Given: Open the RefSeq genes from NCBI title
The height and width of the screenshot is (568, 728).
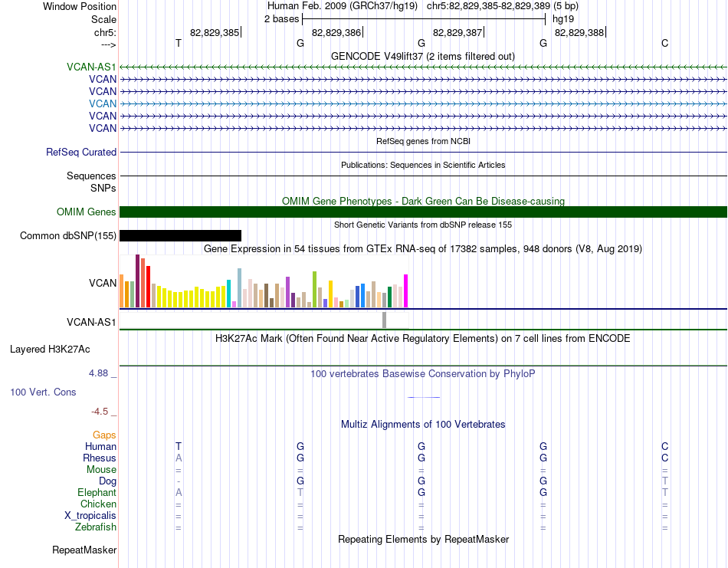Looking at the screenshot, I should [x=423, y=141].
